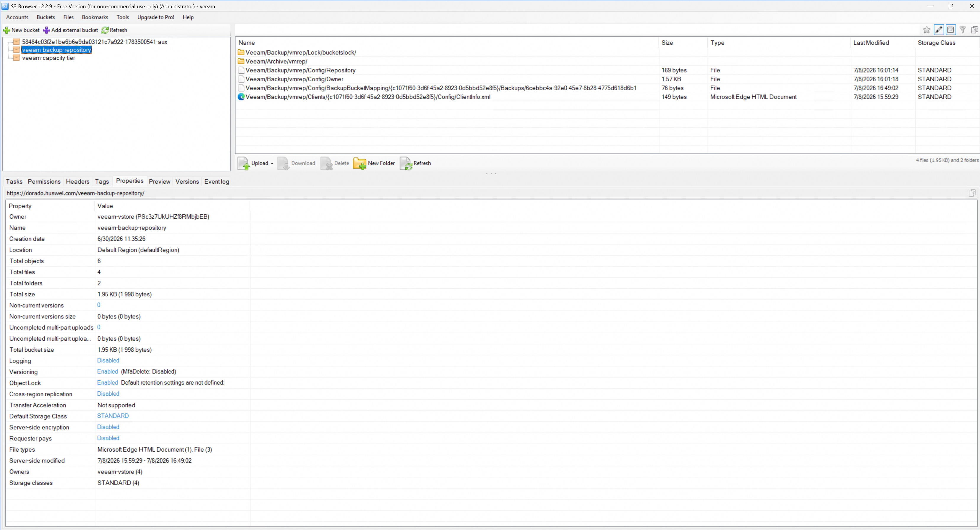Sort files by Storage Class column
Screen dimensions: 980x530
tap(947, 43)
